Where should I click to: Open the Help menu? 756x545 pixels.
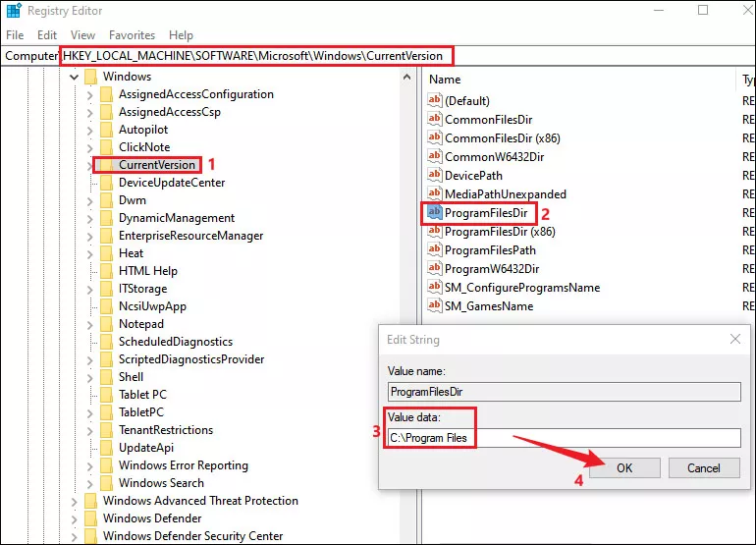181,35
